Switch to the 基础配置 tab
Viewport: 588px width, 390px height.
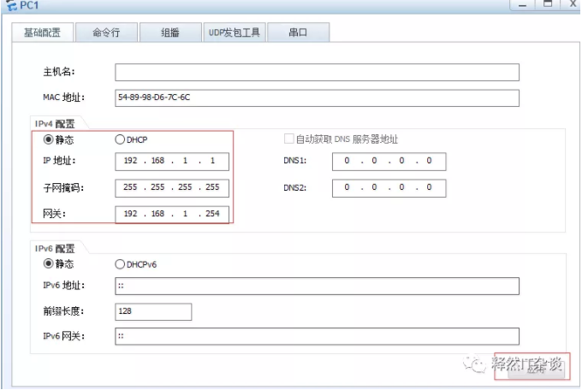click(43, 32)
